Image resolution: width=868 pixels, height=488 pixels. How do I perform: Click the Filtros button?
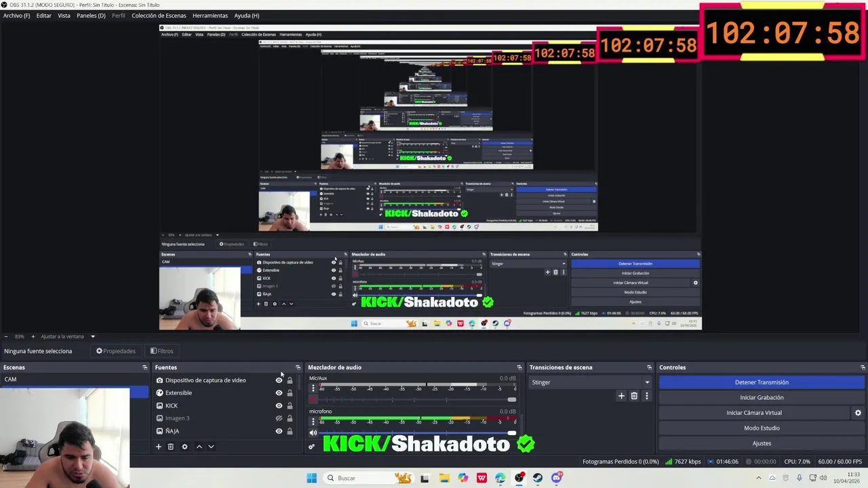[x=161, y=351]
